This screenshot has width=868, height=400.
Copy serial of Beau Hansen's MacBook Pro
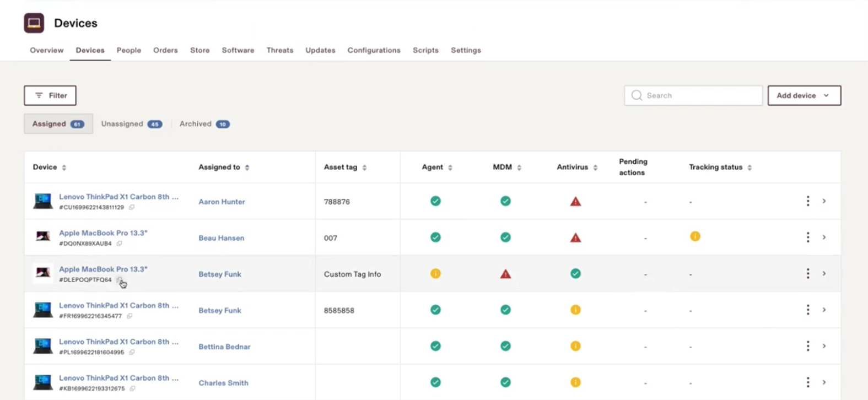[119, 244]
